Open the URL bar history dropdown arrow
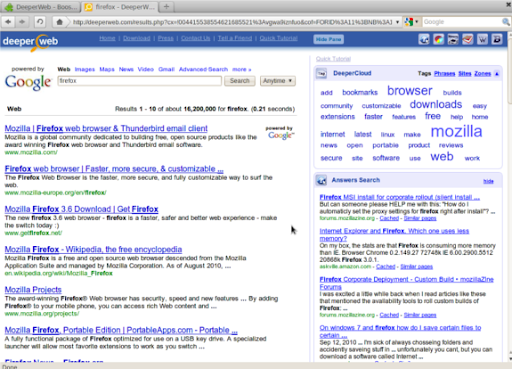512x369 pixels. pos(397,22)
